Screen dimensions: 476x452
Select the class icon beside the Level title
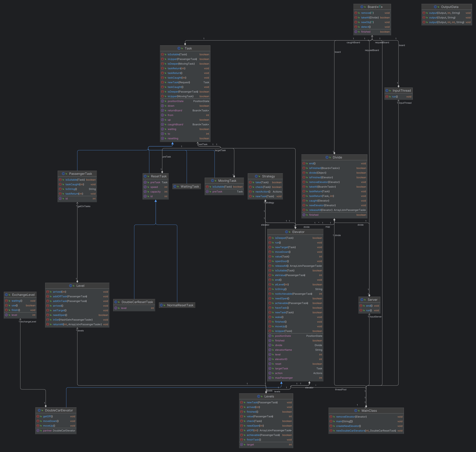pyautogui.click(x=71, y=286)
